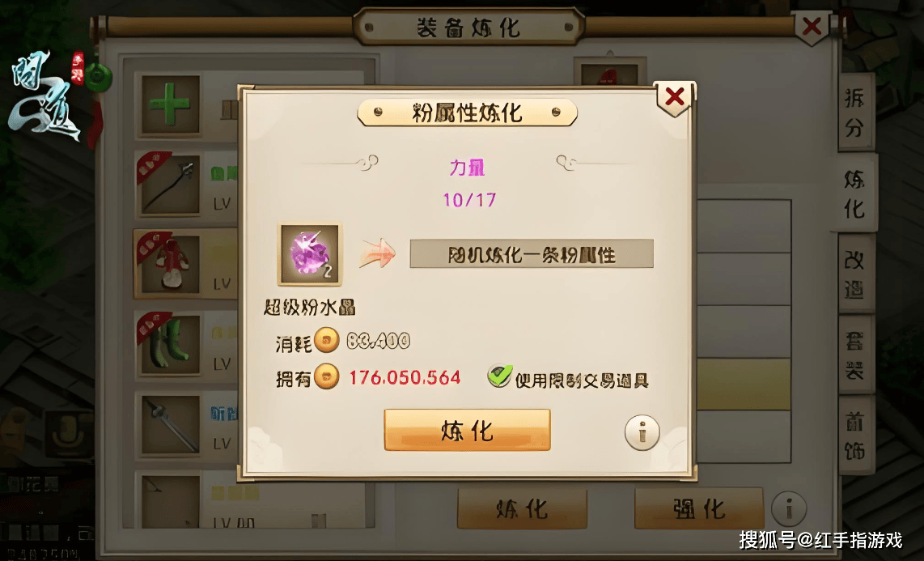
Task: Click the super pink crystal item icon
Action: pyautogui.click(x=310, y=254)
